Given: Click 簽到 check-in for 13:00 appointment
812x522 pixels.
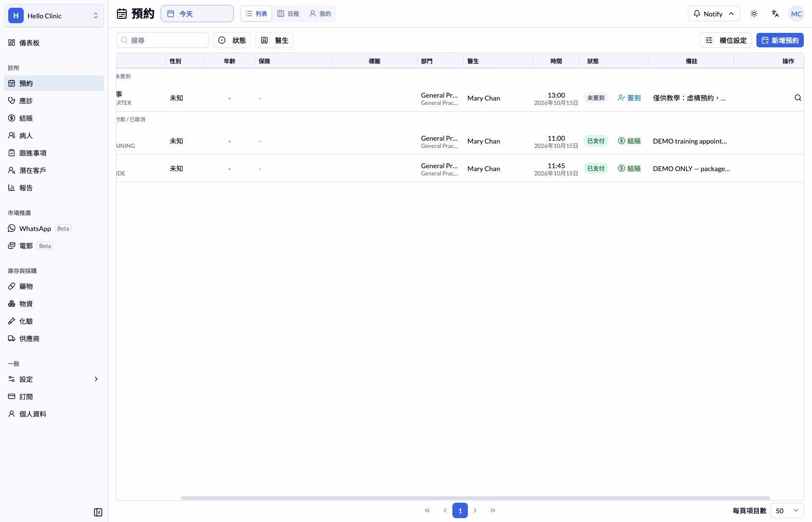Looking at the screenshot, I should click(629, 98).
